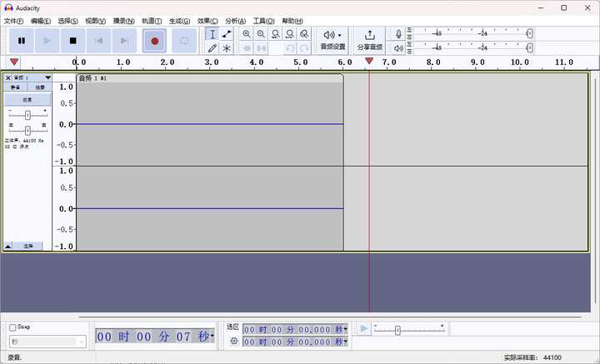This screenshot has height=364, width=600.
Task: Adjust the playback level slider knob
Action: [x=529, y=47]
